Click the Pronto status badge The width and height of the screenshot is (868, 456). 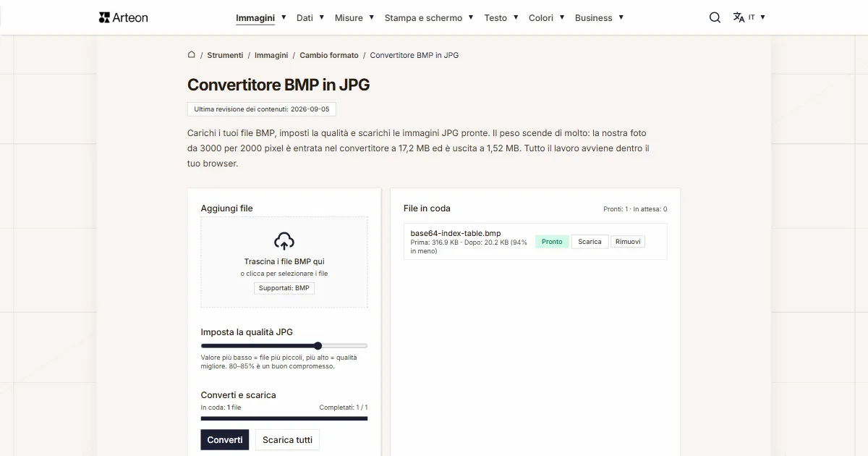[552, 242]
